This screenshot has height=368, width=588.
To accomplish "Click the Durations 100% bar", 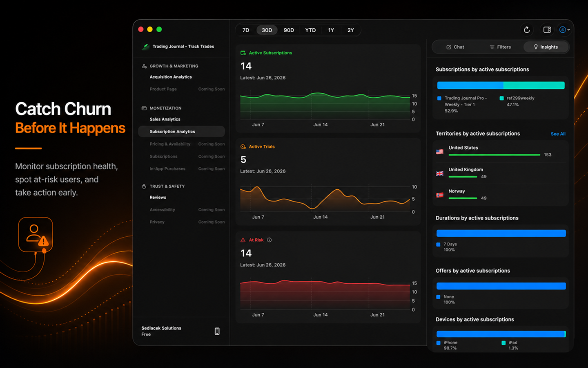I will pyautogui.click(x=501, y=233).
